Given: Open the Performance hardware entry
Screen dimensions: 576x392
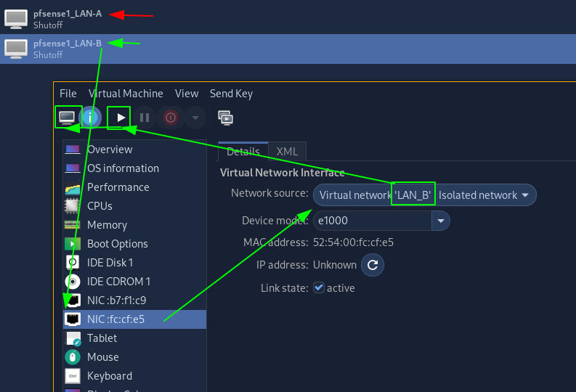Looking at the screenshot, I should 134,187.
